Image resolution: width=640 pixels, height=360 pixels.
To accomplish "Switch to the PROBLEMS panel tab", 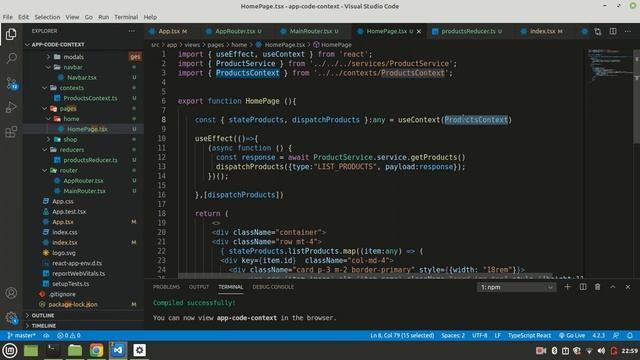I will [166, 287].
